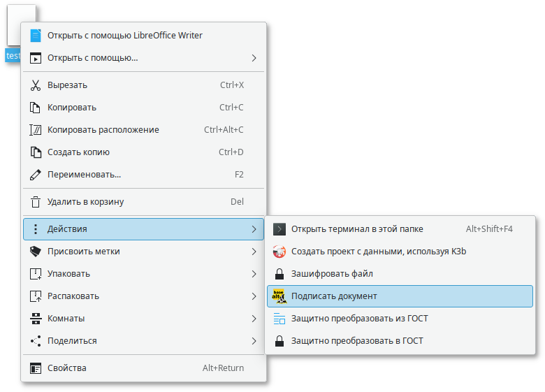The image size is (545, 392).
Task: Select Переименовать... menu entry
Action: (143, 175)
